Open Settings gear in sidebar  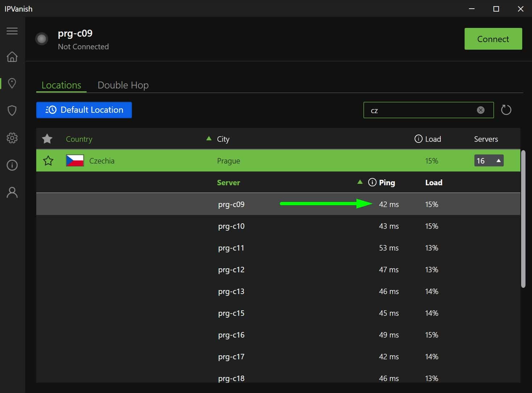click(12, 138)
